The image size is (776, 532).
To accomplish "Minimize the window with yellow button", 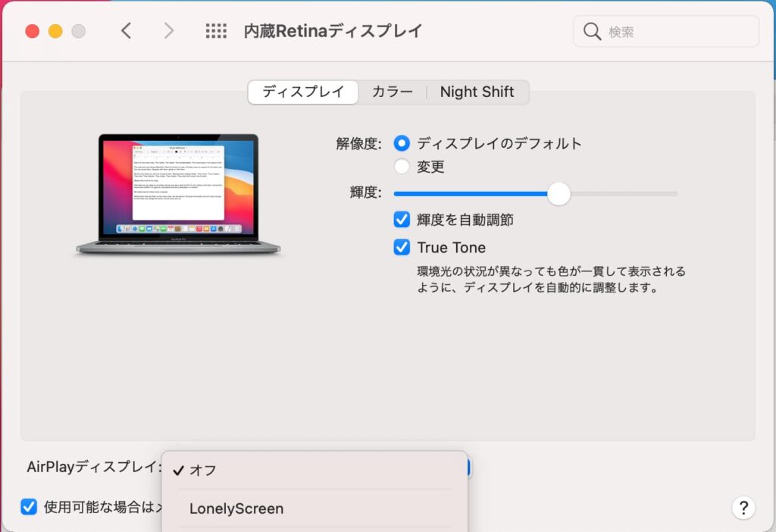I will [x=55, y=31].
